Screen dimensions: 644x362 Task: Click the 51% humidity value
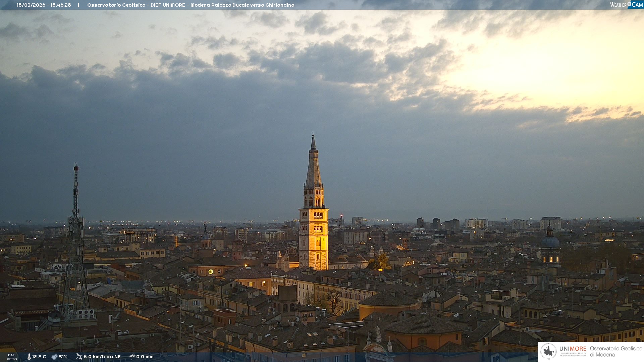coord(63,357)
